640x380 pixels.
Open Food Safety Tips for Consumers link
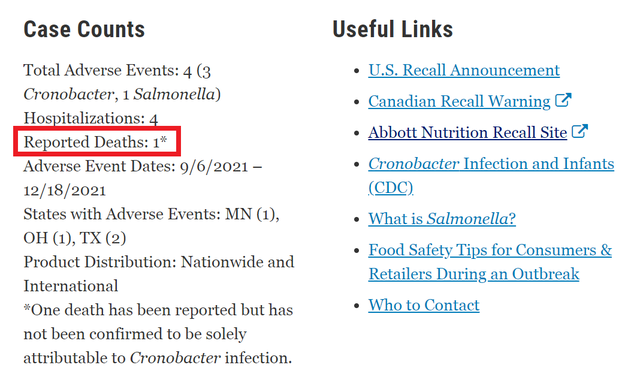[x=490, y=250]
